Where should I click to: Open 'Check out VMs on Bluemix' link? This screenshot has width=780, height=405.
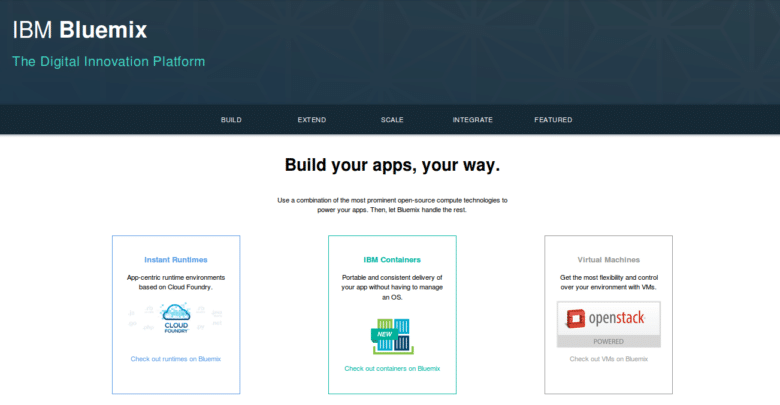[608, 359]
